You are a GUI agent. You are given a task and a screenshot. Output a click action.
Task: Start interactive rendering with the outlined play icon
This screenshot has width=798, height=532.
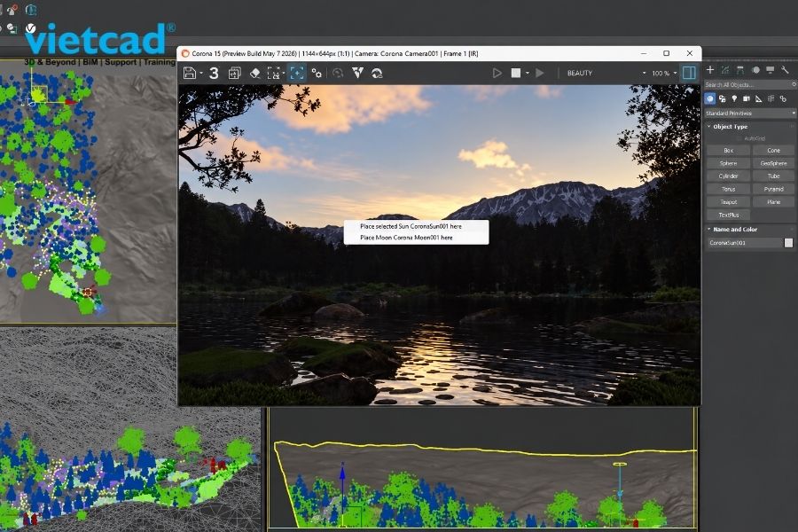pos(497,74)
